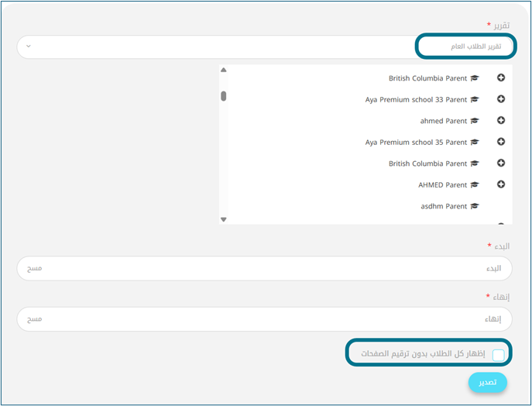The height and width of the screenshot is (406, 532).
Task: Click the plus icon beside Aya Premium school 33 Parent
Action: click(500, 99)
